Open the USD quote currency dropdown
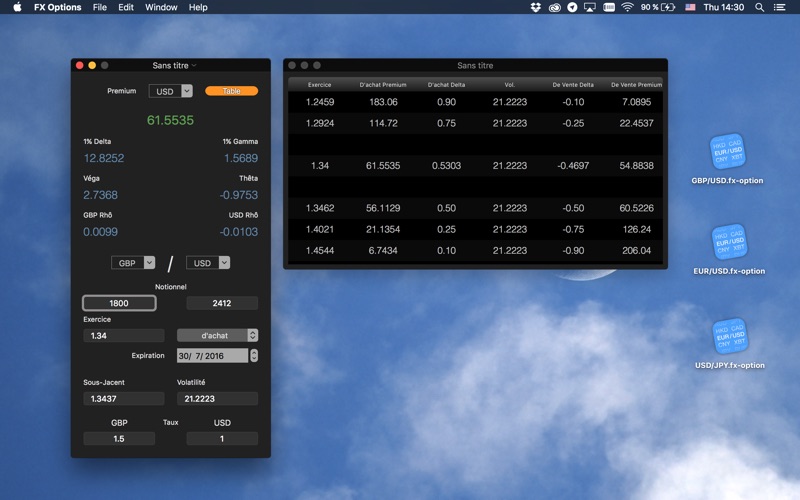 pos(208,263)
